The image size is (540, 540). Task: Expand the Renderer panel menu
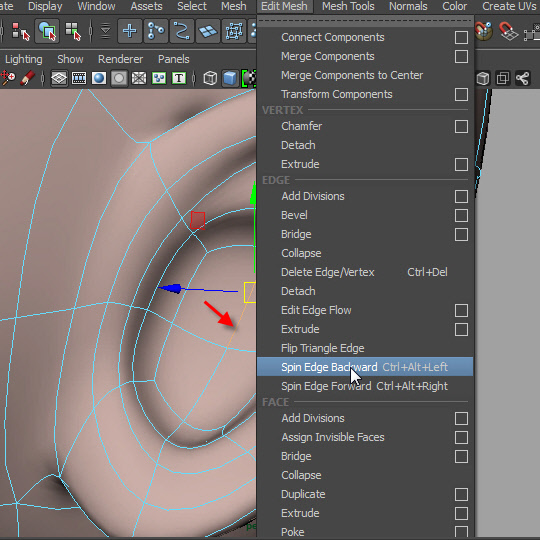click(x=120, y=59)
